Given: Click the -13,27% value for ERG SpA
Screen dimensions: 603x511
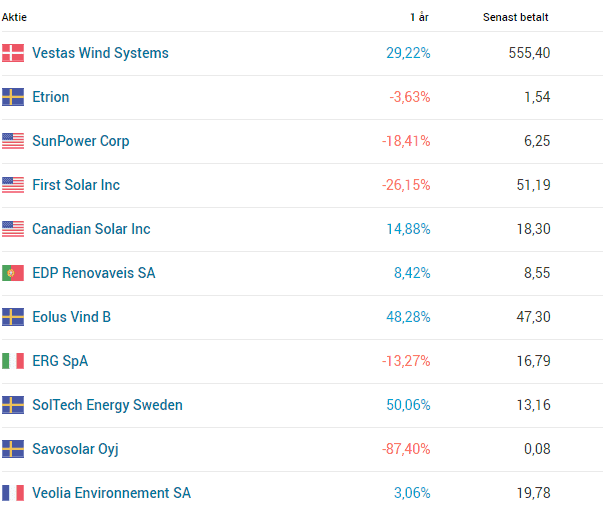Looking at the screenshot, I should [406, 361].
